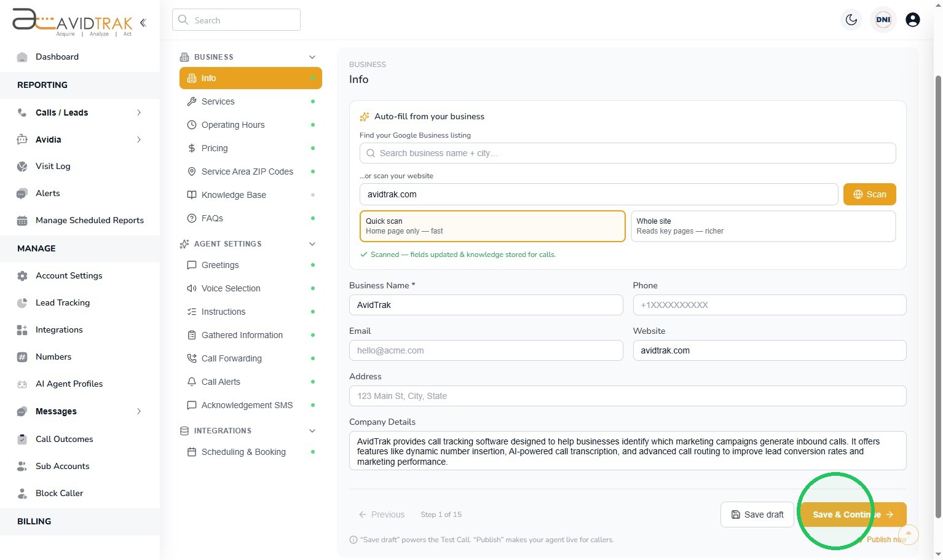The height and width of the screenshot is (560, 943).
Task: Click Save & Continue
Action: [853, 515]
